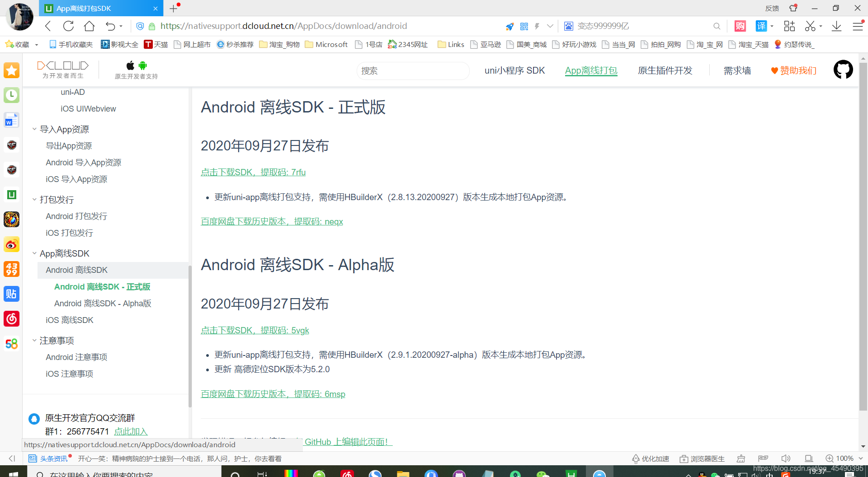Open the scissors tool dropdown arrow
Screen dimensions: 868x477
tap(821, 26)
